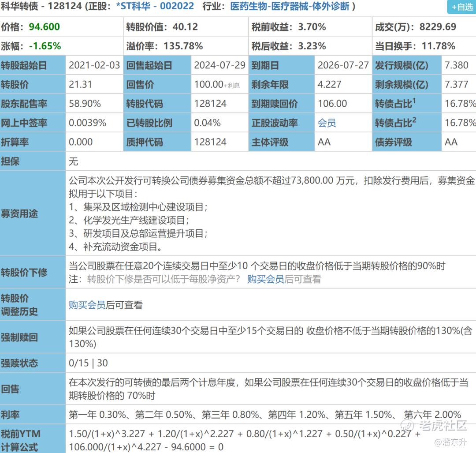Screen dimensions: 476x453
Task: Open the *ST科华 - 002022 stock link
Action: pyautogui.click(x=155, y=6)
